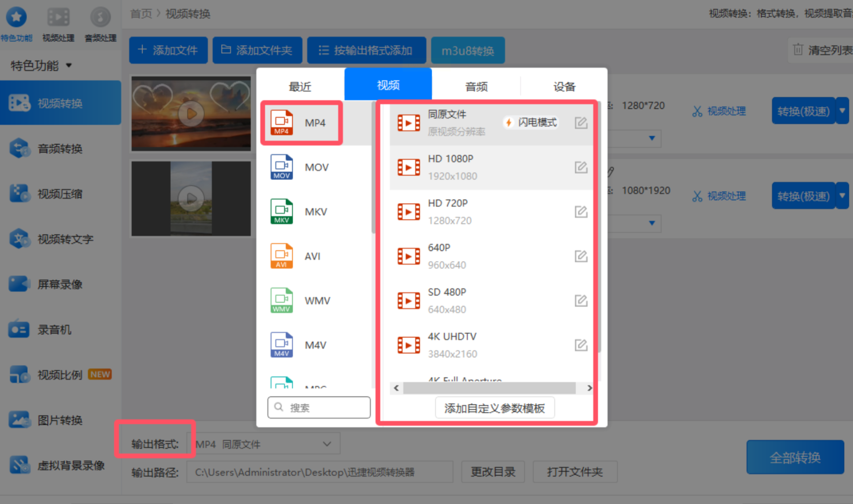Select the WMV format icon
The width and height of the screenshot is (853, 504).
[x=281, y=301]
